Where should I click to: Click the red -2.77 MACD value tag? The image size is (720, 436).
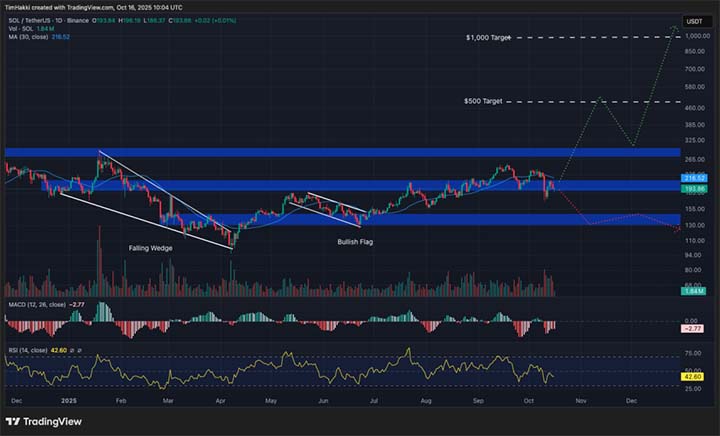(x=692, y=328)
